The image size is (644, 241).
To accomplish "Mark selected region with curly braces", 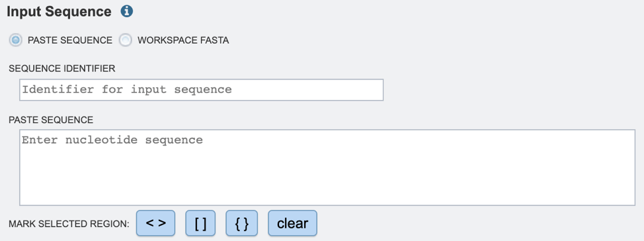I will (242, 223).
